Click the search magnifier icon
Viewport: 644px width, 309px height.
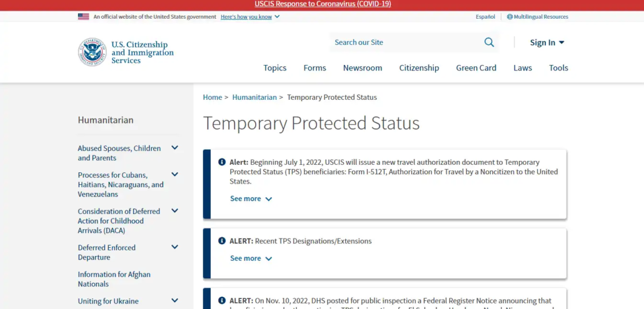[x=489, y=42]
